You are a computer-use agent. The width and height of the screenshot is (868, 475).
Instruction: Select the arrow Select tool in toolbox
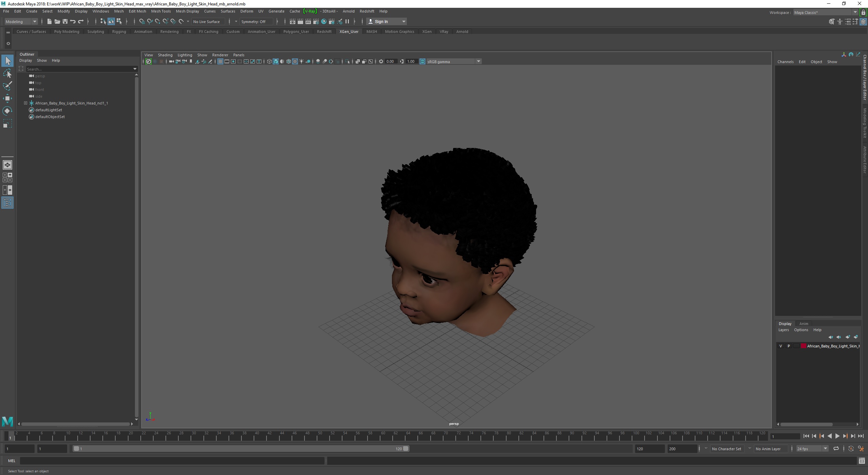coord(7,61)
